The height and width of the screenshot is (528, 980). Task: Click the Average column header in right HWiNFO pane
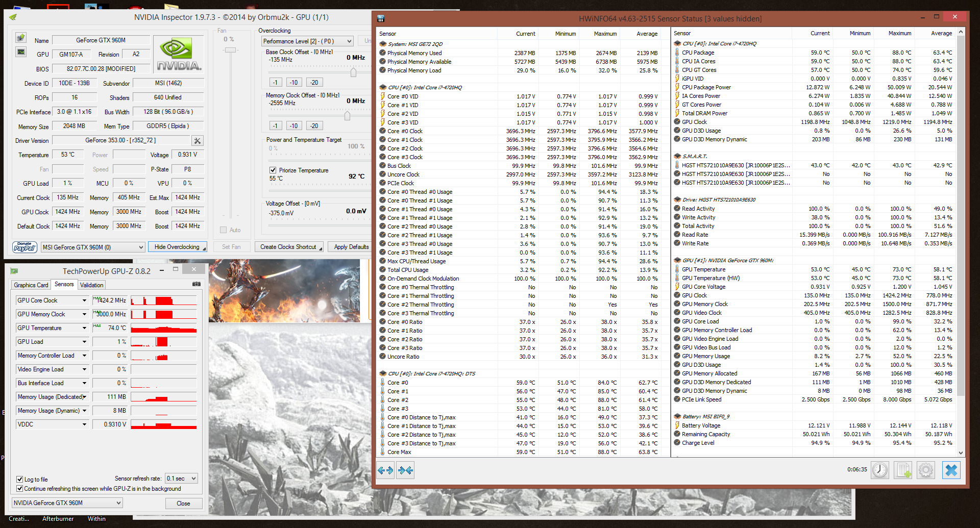point(941,33)
